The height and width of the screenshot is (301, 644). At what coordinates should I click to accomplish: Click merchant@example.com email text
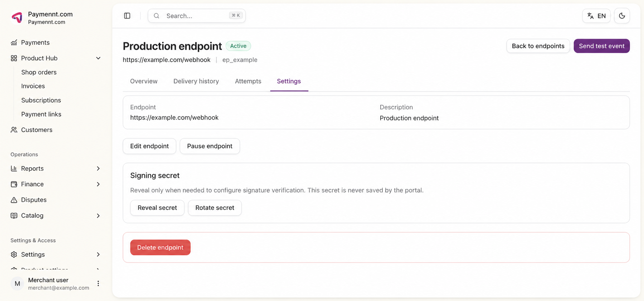pos(59,288)
